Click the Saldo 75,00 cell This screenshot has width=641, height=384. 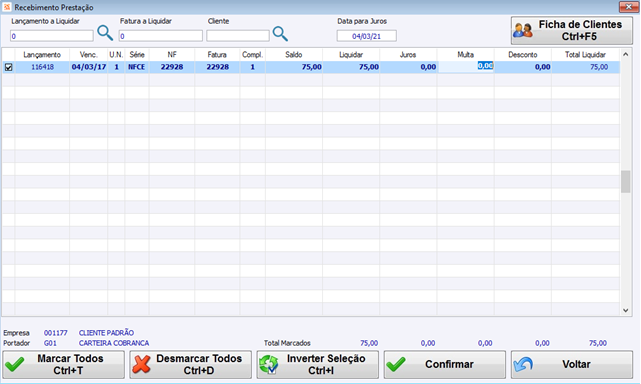(x=294, y=67)
